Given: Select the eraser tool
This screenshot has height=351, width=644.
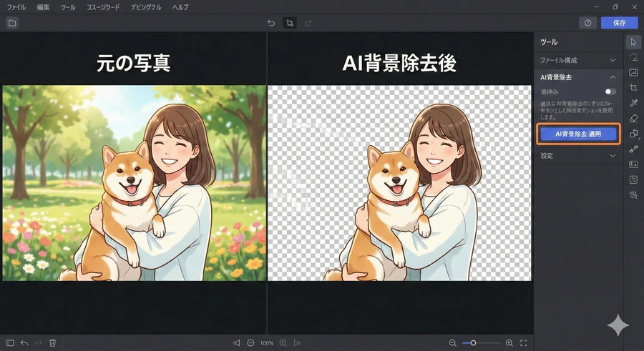Looking at the screenshot, I should pos(633,119).
